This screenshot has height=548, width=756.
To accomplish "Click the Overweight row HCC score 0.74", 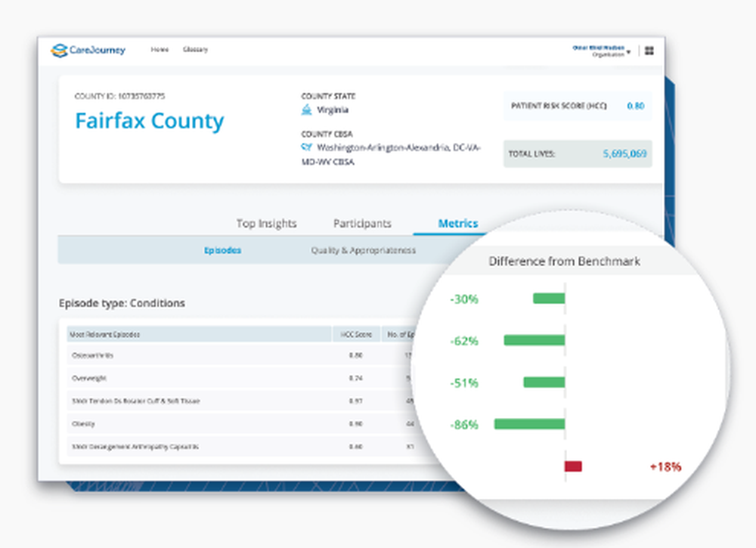I will [x=356, y=379].
